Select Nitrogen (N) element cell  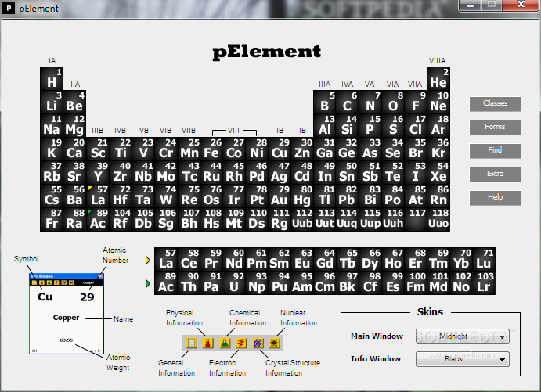click(370, 102)
